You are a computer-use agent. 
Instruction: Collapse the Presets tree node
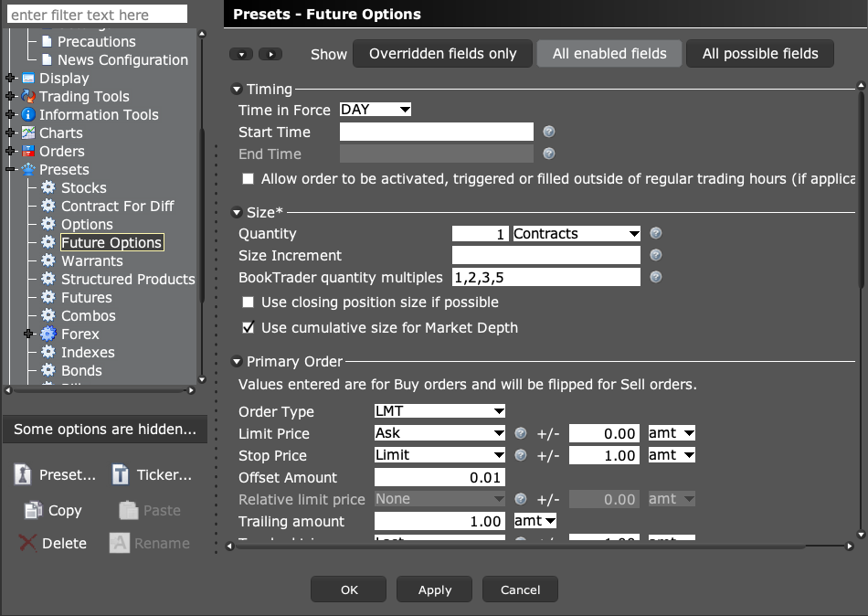[x=10, y=169]
